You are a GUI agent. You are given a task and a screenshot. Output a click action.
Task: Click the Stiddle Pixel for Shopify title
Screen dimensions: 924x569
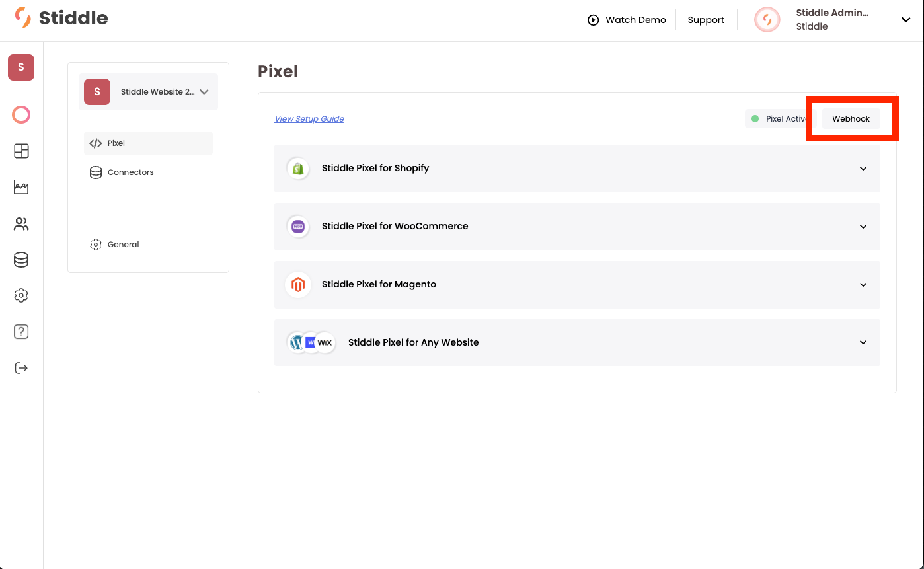point(375,168)
